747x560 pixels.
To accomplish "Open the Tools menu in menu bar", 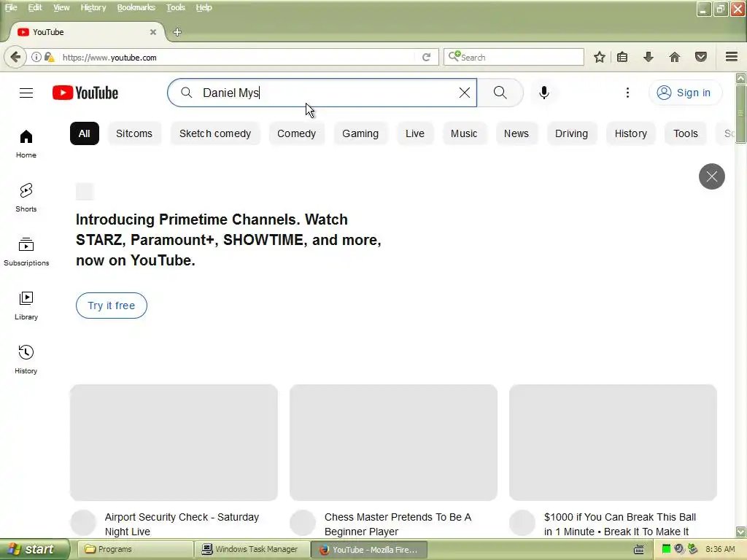I will 175,7.
